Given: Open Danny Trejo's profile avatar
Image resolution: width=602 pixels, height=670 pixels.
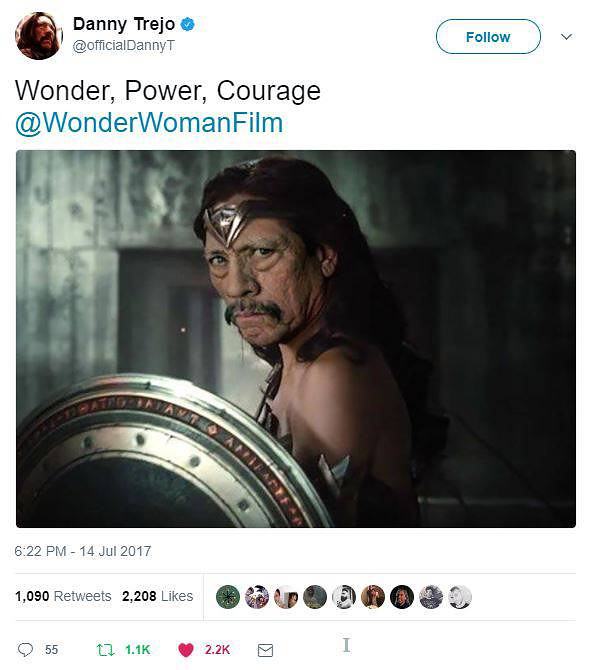Looking at the screenshot, I should pos(39,36).
